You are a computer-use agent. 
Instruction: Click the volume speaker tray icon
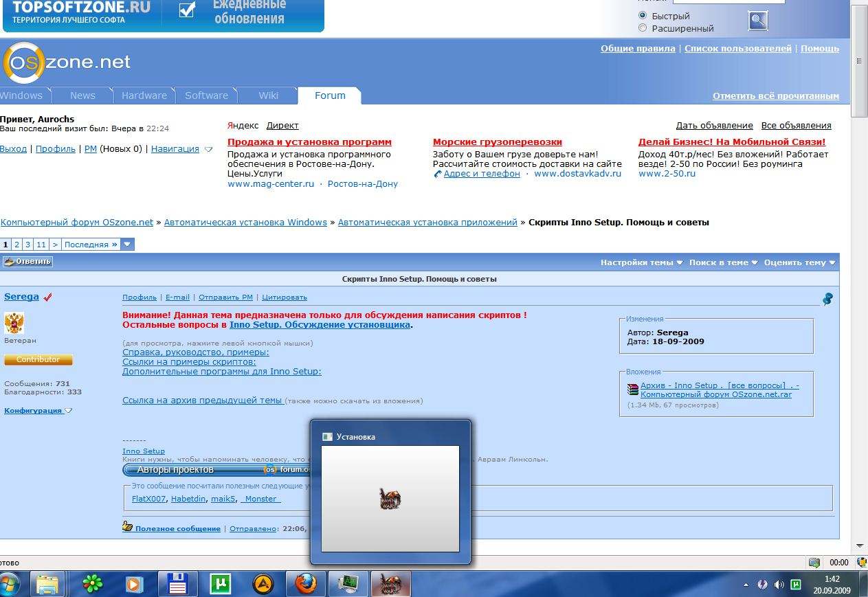pyautogui.click(x=779, y=585)
